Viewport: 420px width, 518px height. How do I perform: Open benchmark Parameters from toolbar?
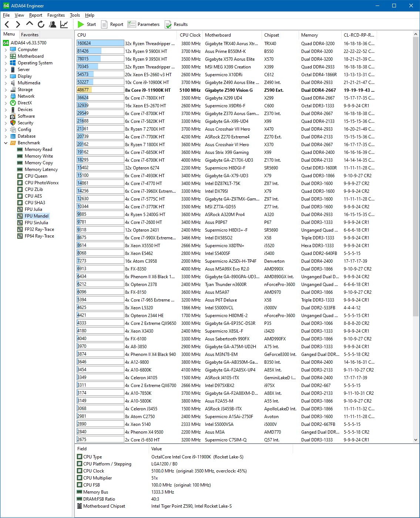coord(143,24)
